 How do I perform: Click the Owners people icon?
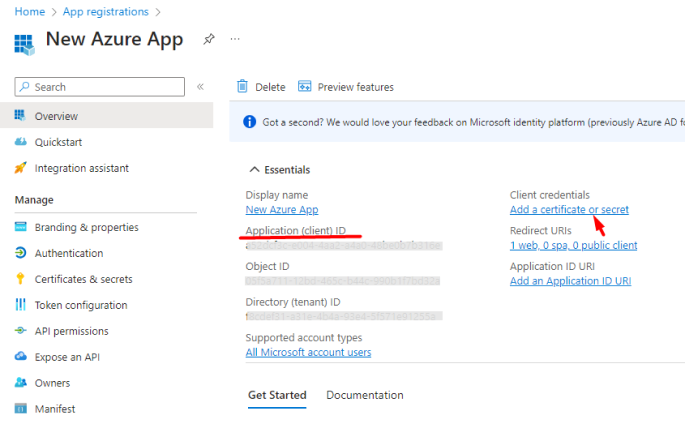coord(21,382)
